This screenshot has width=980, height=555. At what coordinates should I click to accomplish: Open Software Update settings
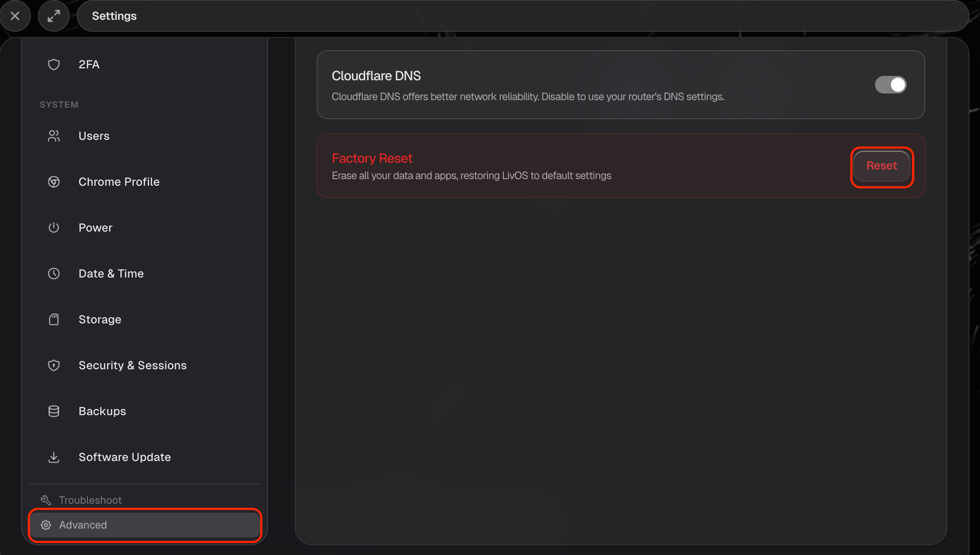click(145, 457)
